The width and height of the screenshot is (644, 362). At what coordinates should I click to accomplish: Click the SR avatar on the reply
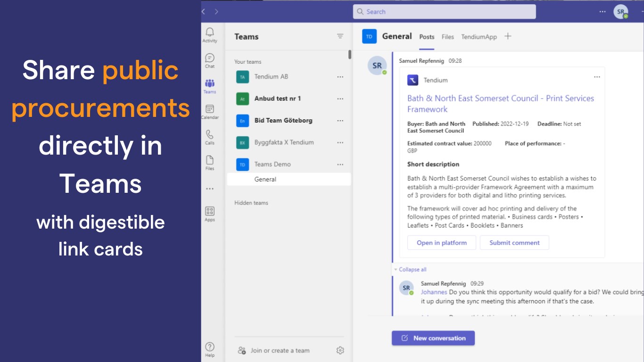click(x=406, y=288)
